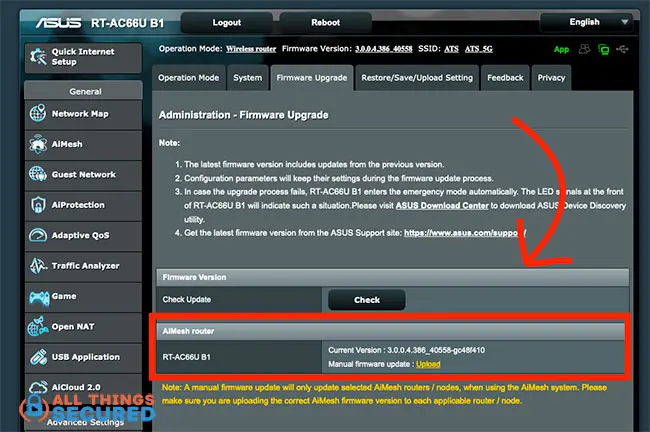Open the English language dropdown

587,22
